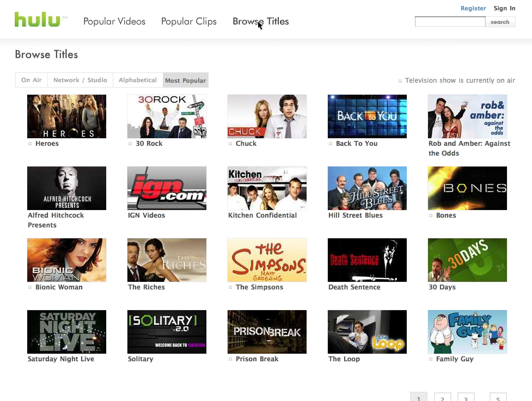Switch to Network / Studio tab

click(80, 80)
